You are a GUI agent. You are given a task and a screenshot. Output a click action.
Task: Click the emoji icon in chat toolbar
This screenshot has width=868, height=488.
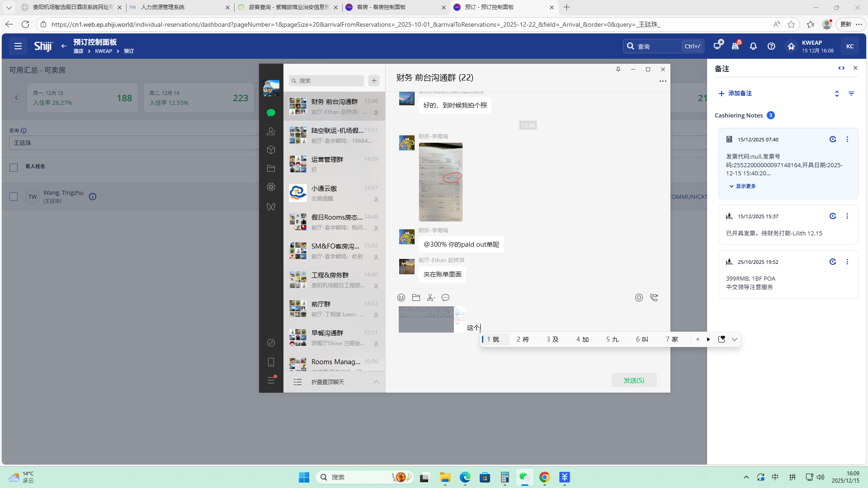pos(401,298)
